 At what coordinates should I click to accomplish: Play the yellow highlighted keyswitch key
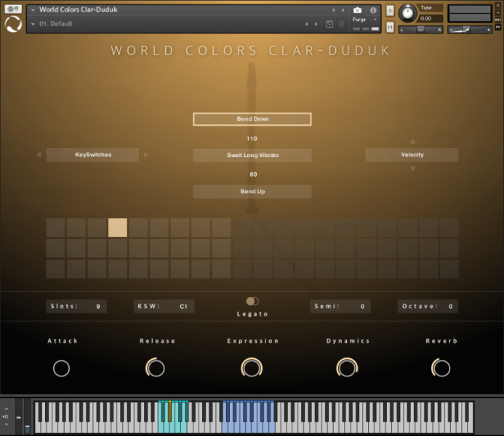170,411
